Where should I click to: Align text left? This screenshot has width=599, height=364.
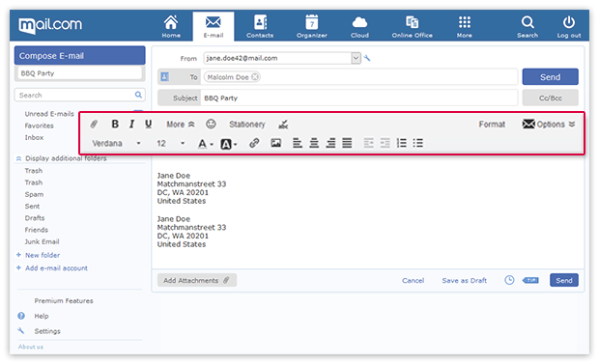coord(298,143)
